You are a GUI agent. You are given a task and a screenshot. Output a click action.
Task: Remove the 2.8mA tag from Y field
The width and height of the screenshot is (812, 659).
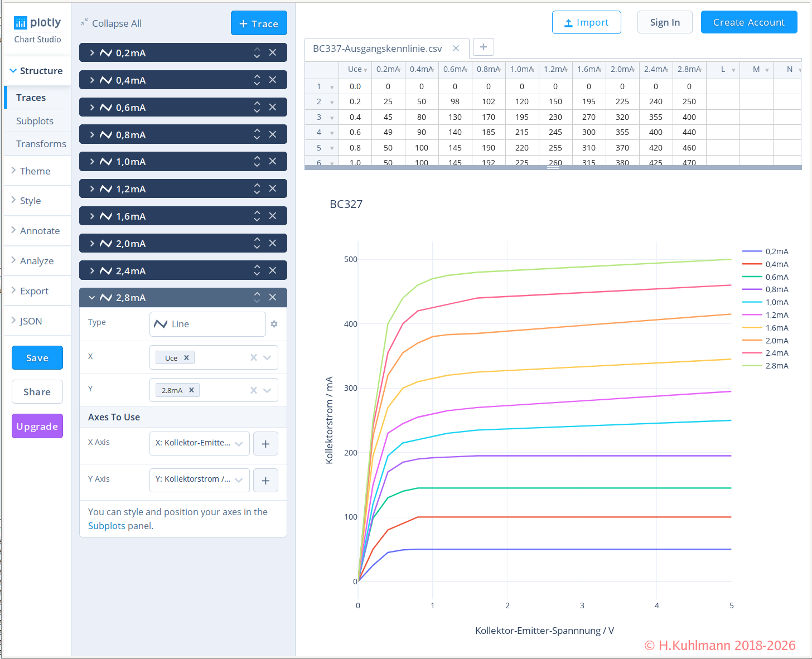pos(191,390)
